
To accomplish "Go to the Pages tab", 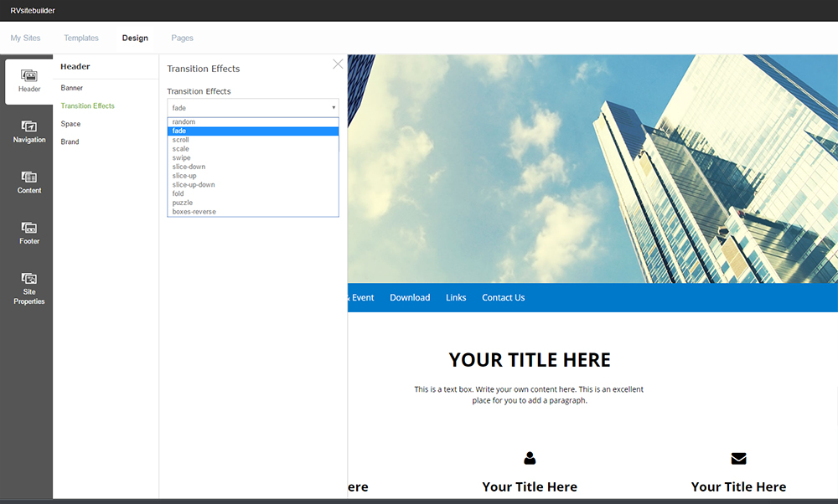I will (x=182, y=38).
